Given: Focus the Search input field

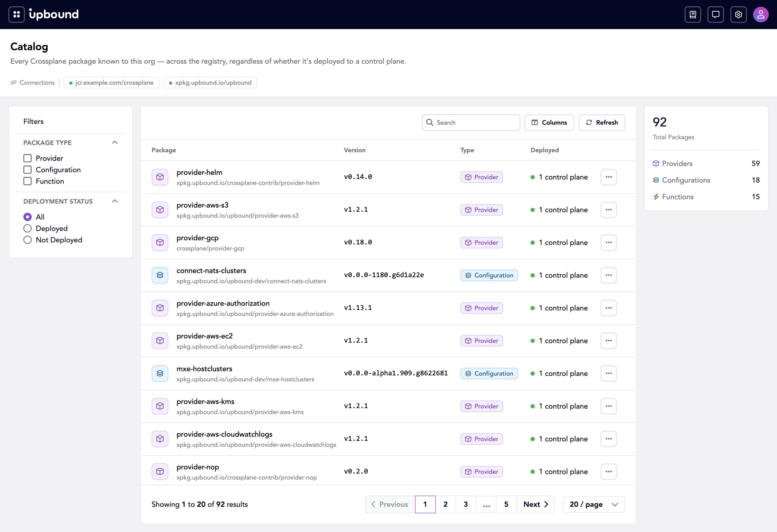Looking at the screenshot, I should coord(471,122).
